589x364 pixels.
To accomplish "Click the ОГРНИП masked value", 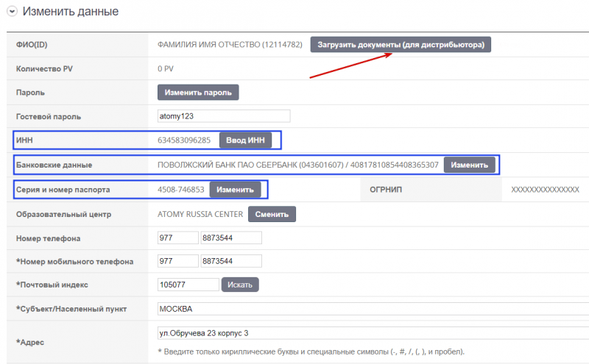I will tap(545, 190).
